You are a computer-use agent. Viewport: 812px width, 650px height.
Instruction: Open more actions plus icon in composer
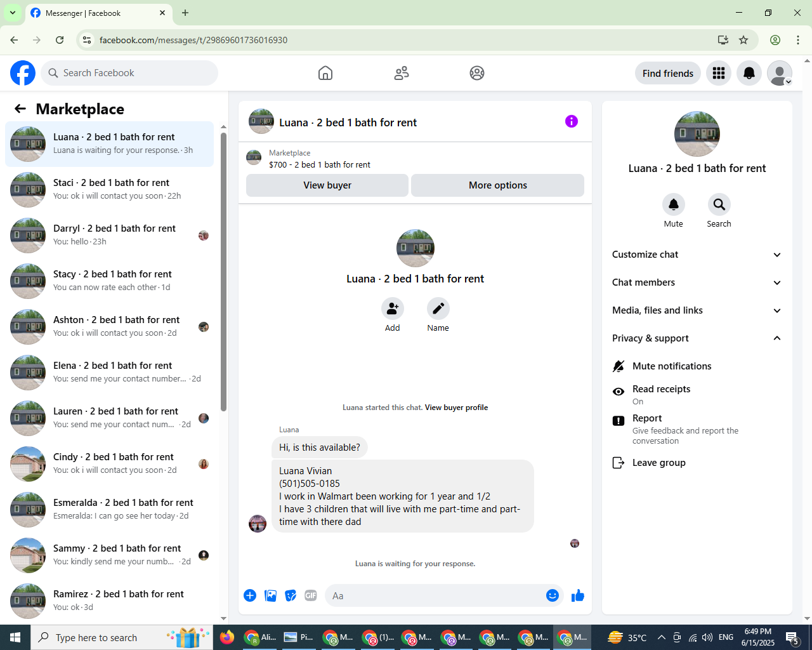[250, 595]
